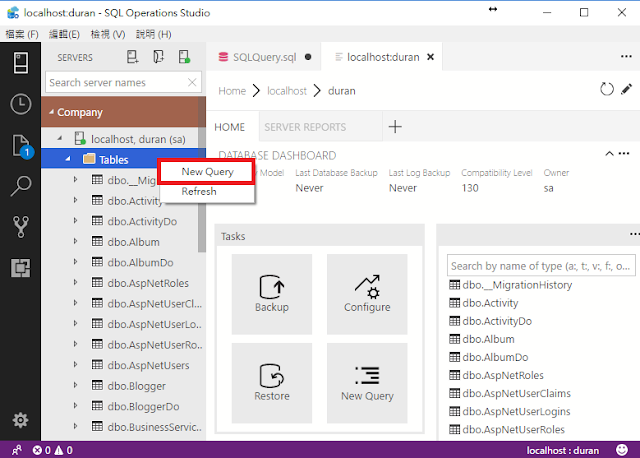Viewport: 640px width, 458px height.
Task: Refresh the duran dashboard
Action: [x=607, y=89]
